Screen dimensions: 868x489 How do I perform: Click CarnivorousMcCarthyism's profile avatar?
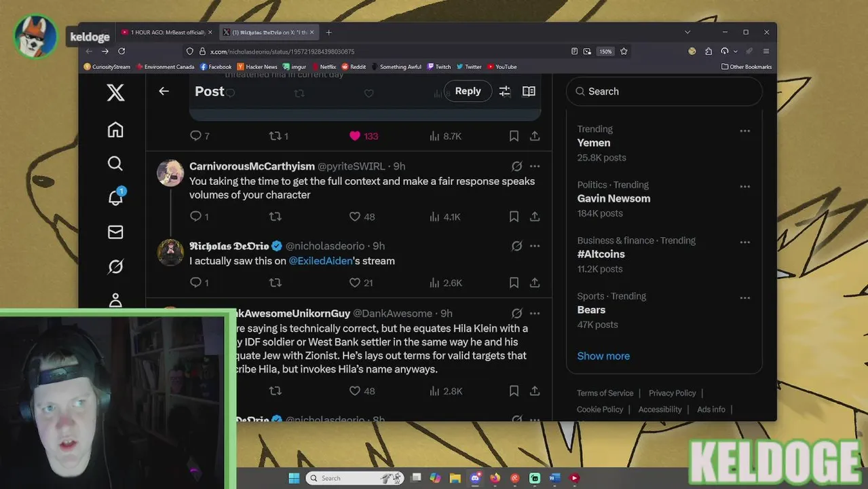pyautogui.click(x=170, y=173)
